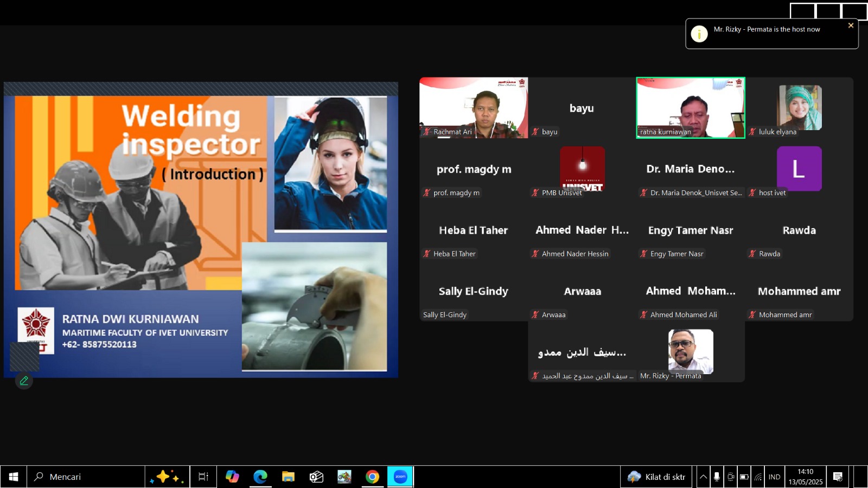868x488 pixels.
Task: Click the luluk elyana participant tile
Action: click(799, 108)
